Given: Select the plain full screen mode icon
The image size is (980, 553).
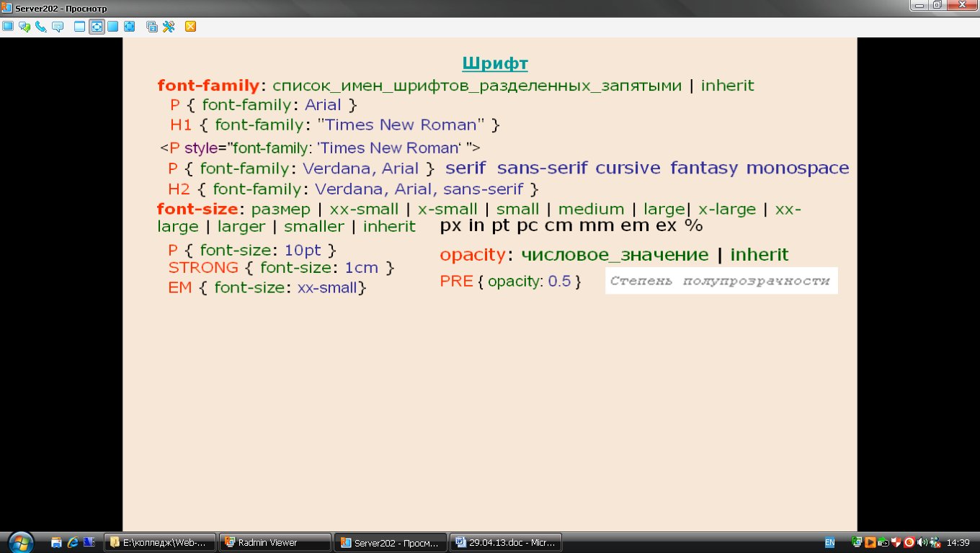Looking at the screenshot, I should (113, 27).
